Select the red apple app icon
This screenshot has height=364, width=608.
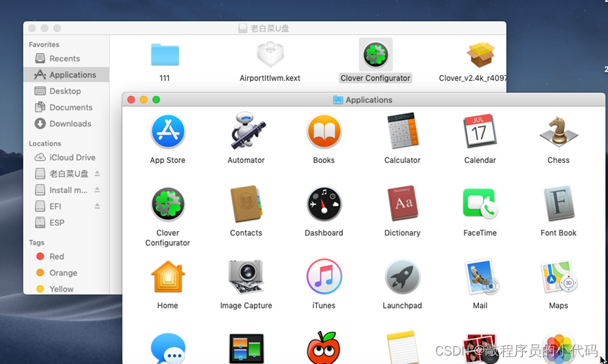click(324, 347)
